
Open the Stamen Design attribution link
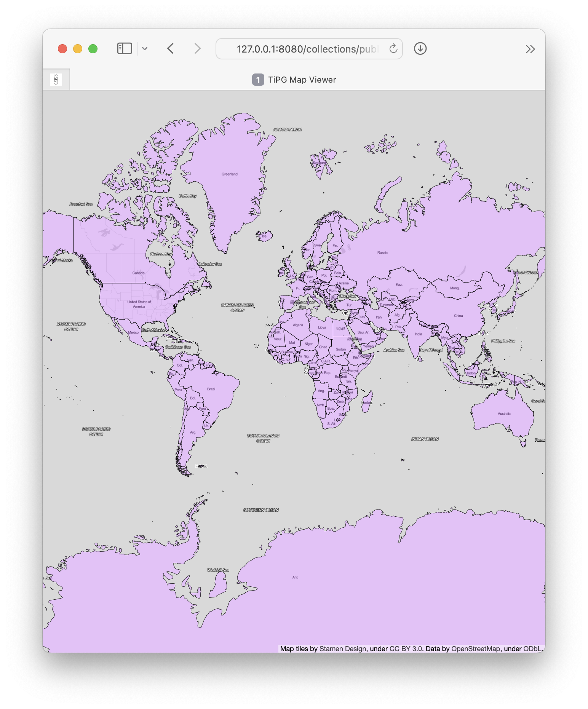coord(342,648)
